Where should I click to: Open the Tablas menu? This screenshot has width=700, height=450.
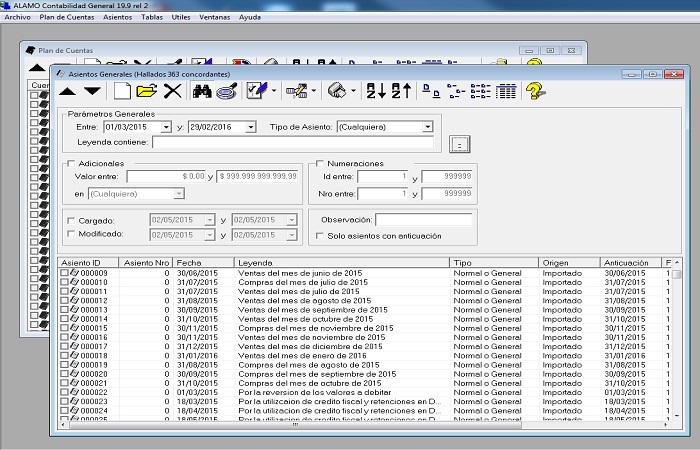(152, 17)
